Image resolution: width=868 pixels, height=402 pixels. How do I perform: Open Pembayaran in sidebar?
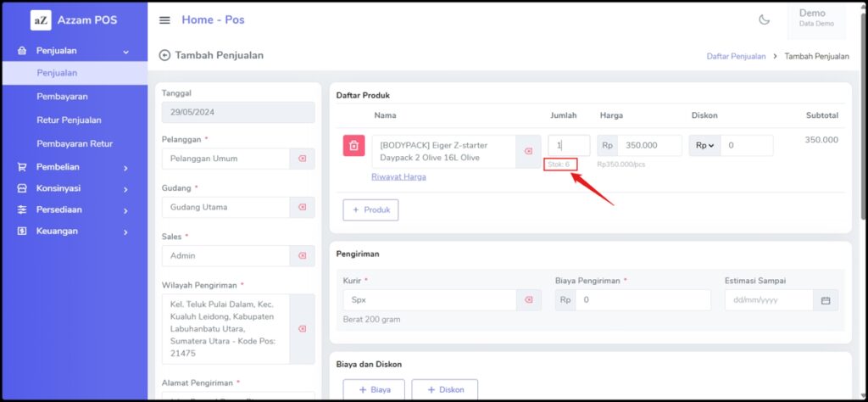62,97
